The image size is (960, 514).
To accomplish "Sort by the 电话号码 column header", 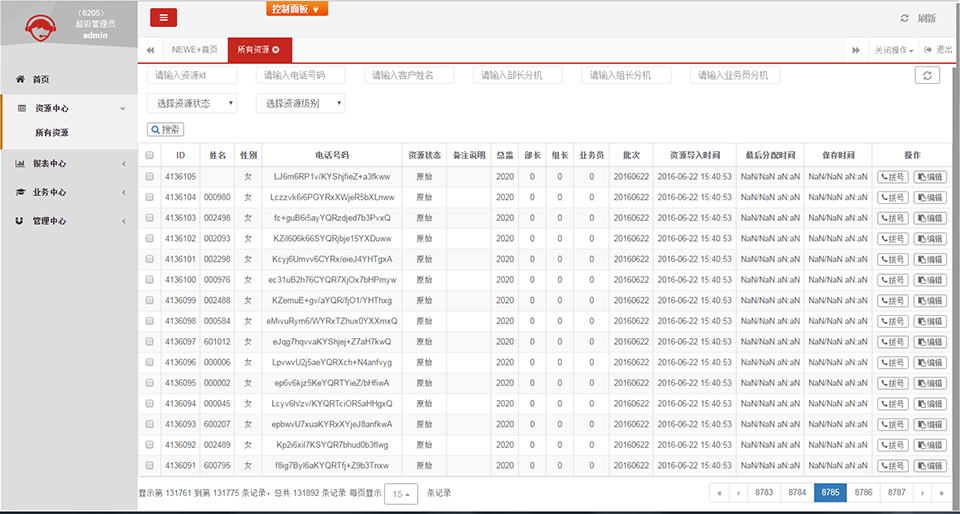I will click(x=332, y=155).
